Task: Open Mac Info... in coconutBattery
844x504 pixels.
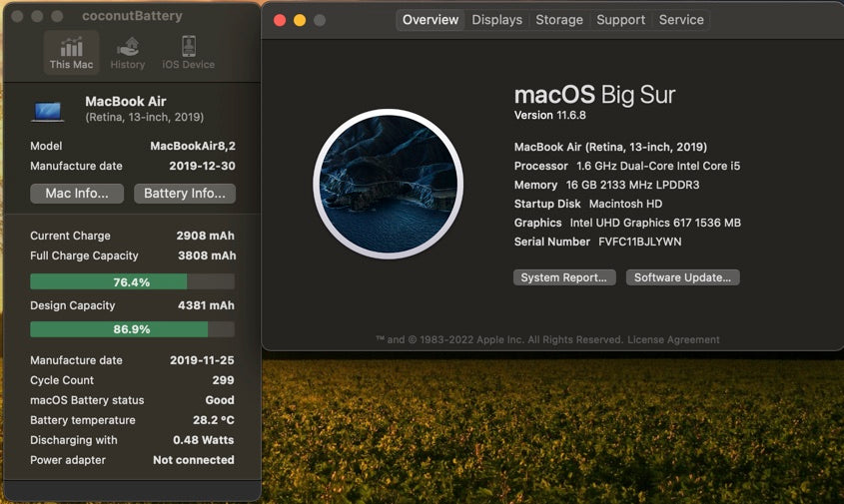Action: coord(77,194)
